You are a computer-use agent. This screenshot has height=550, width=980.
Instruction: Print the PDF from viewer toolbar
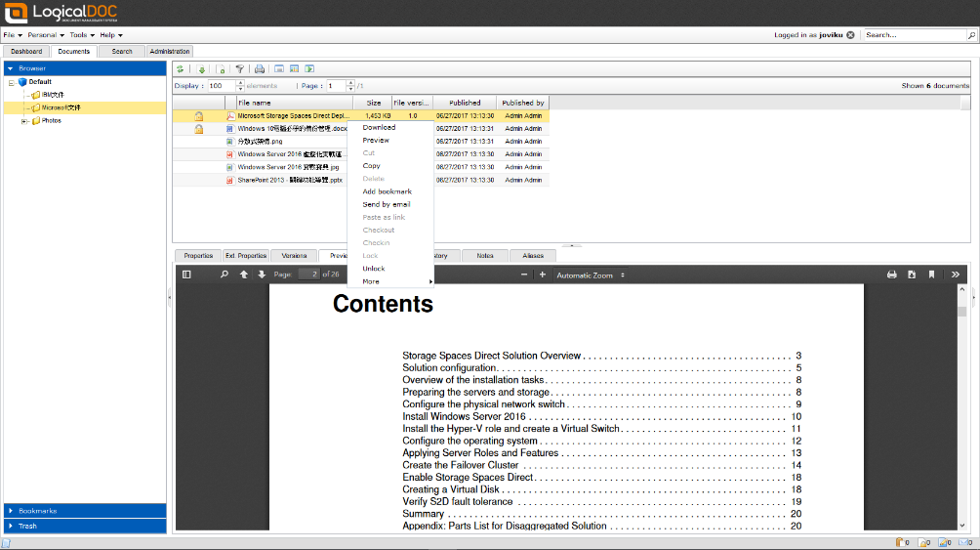point(892,275)
